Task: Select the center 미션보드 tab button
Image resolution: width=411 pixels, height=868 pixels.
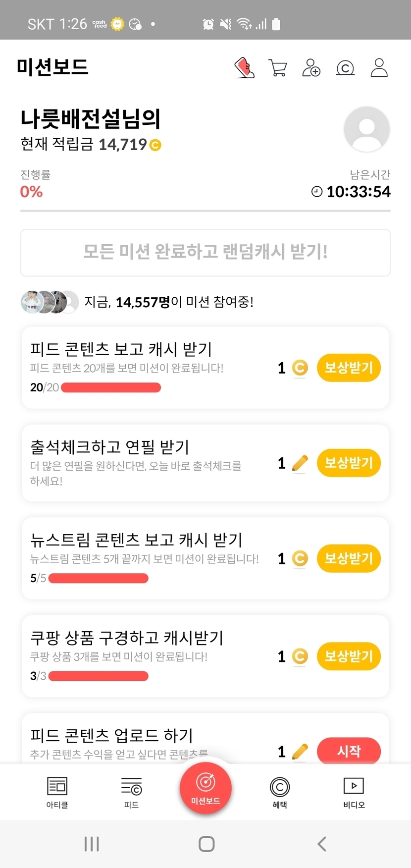Action: point(205,788)
